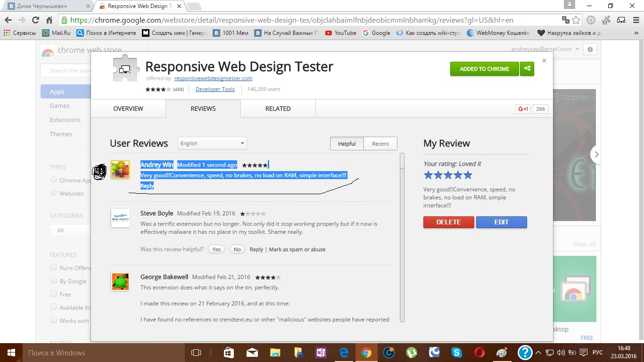Open the English language dropdown

(x=212, y=143)
